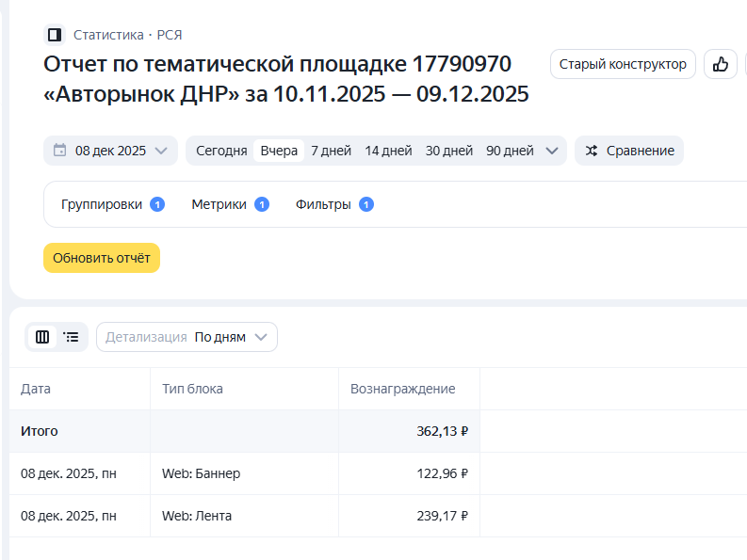This screenshot has width=747, height=560.
Task: Switch to table columns view icon
Action: tap(42, 336)
